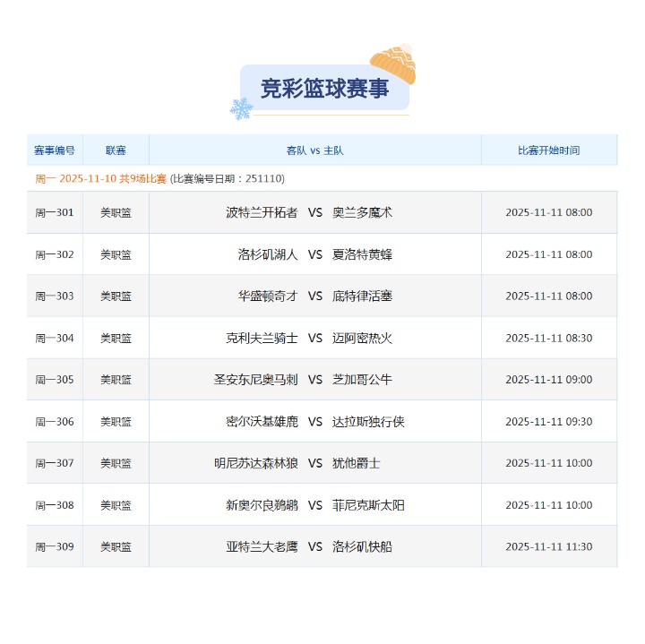Select match number 周一307
The width and height of the screenshot is (645, 644).
tap(55, 464)
